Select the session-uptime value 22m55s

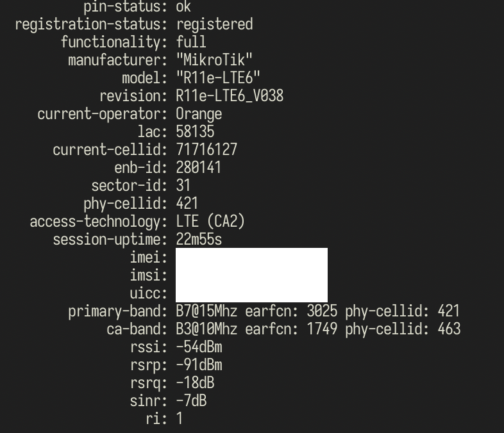pos(199,240)
